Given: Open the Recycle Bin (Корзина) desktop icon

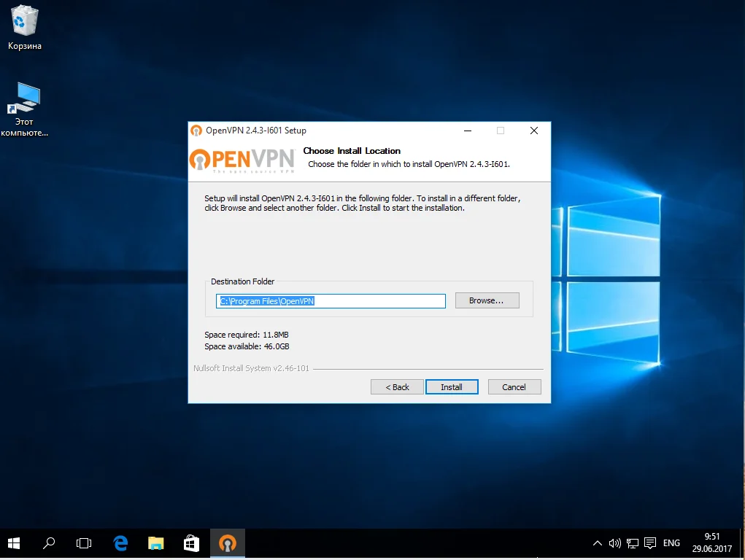Looking at the screenshot, I should [24, 27].
